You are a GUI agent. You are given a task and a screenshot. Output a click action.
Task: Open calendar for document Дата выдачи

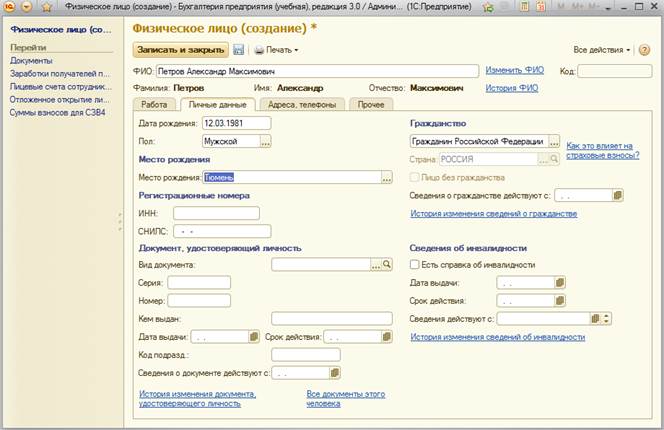252,337
